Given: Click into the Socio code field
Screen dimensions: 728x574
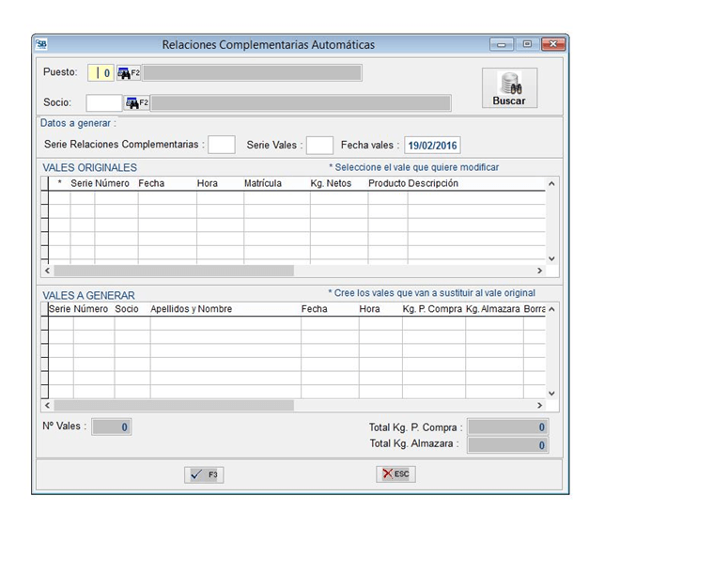Looking at the screenshot, I should tap(103, 102).
